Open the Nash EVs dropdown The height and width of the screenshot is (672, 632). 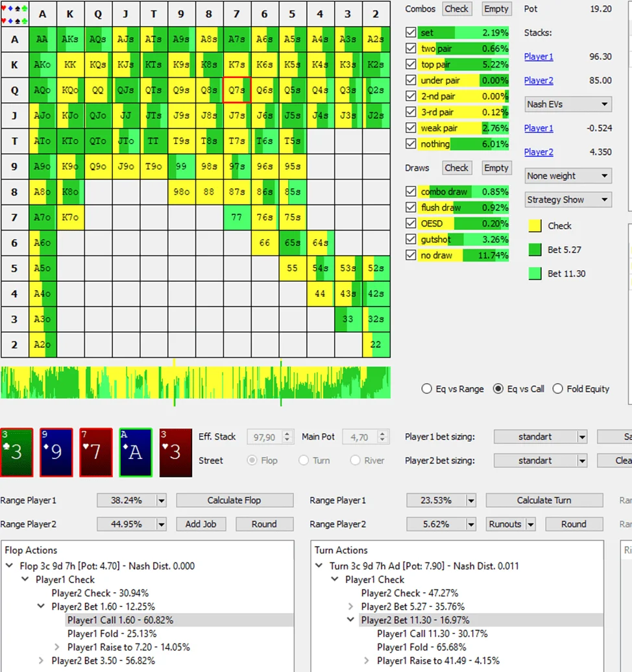click(x=568, y=104)
